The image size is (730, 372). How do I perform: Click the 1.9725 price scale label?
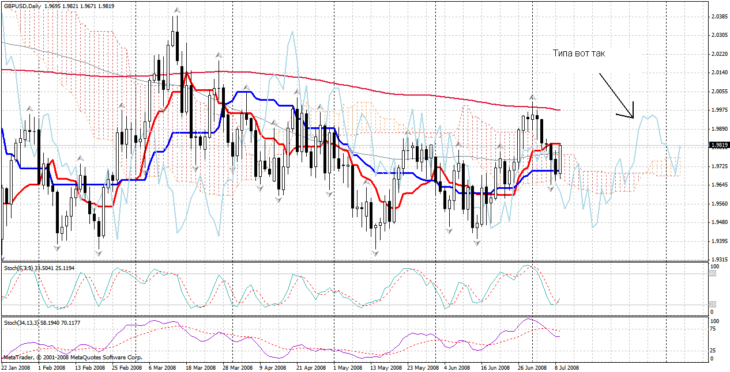coord(719,166)
